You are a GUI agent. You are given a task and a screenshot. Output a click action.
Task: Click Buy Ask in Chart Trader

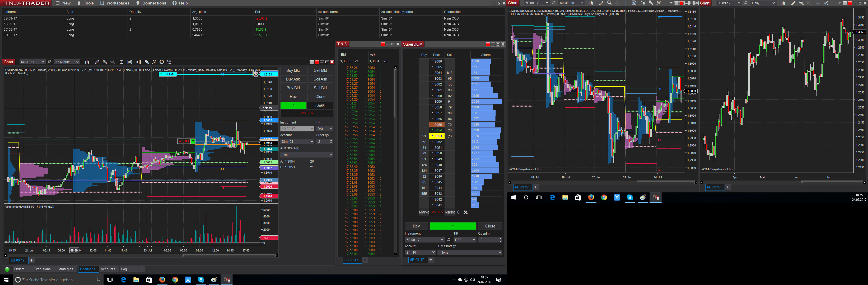pyautogui.click(x=293, y=79)
